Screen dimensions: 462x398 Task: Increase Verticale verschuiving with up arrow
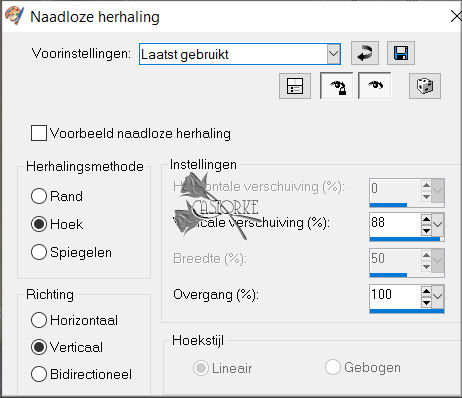click(426, 219)
